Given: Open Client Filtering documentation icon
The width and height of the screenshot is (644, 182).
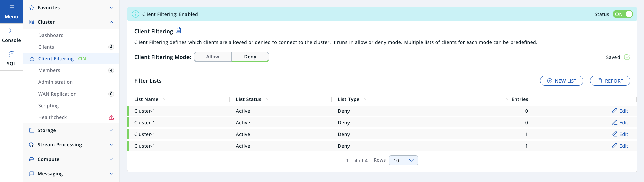Looking at the screenshot, I should [x=178, y=30].
